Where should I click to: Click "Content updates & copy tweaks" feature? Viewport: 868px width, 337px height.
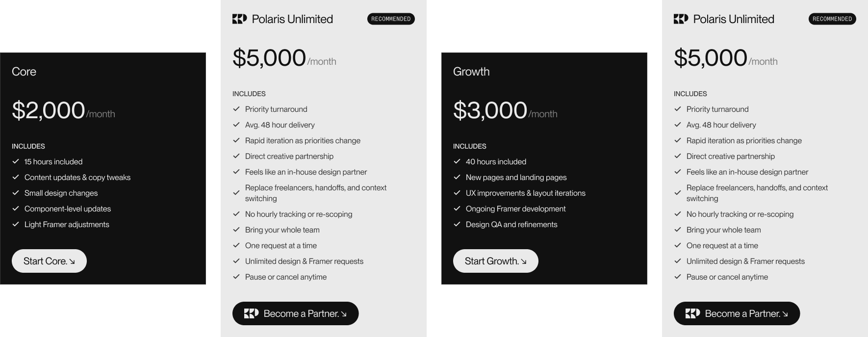point(77,177)
